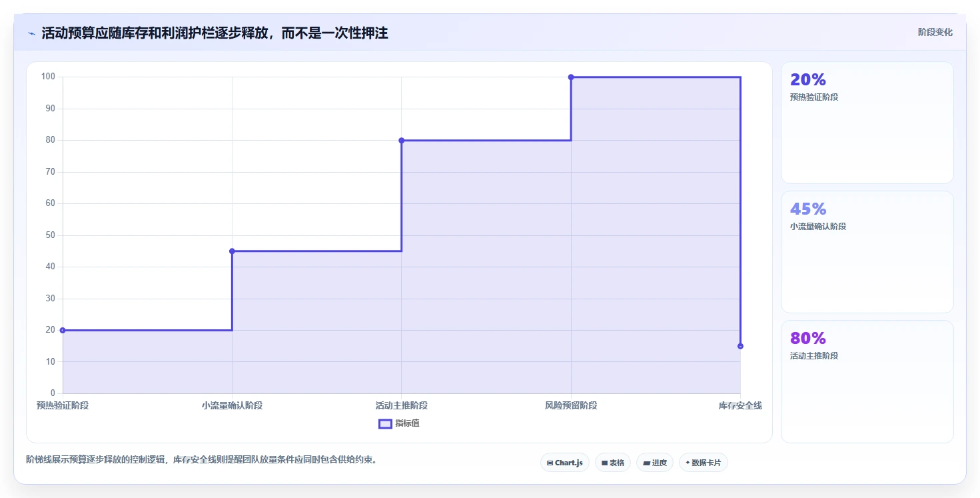Click the table icon in 表格 pill
This screenshot has height=498, width=980.
(604, 463)
